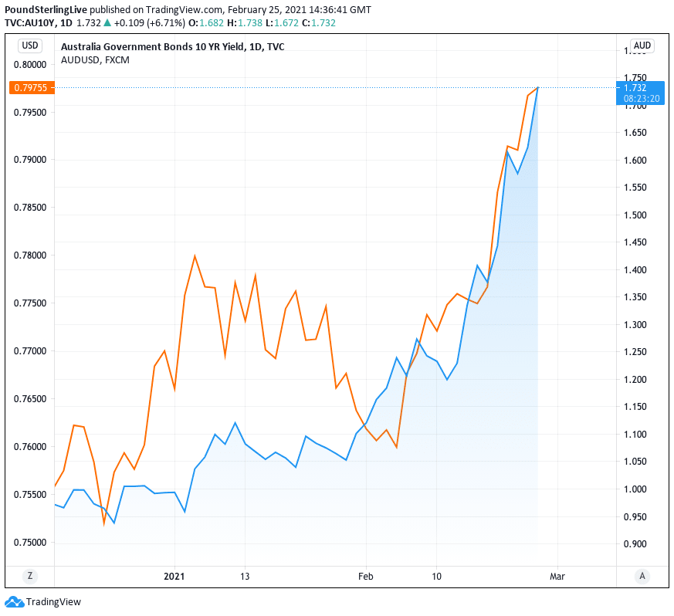Viewport: 674px width, 616px height.
Task: Select the 2021 marker on the time axis
Action: tap(174, 576)
